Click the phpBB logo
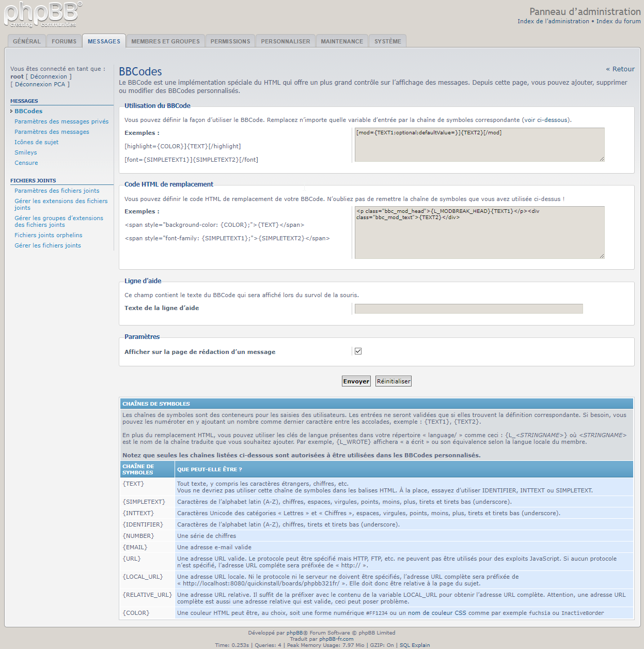 click(42, 14)
